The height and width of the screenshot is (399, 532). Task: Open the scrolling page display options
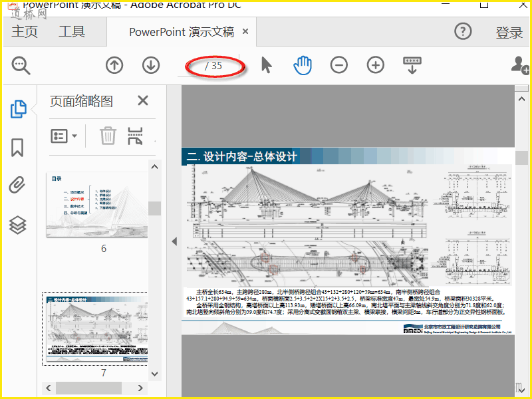point(412,65)
